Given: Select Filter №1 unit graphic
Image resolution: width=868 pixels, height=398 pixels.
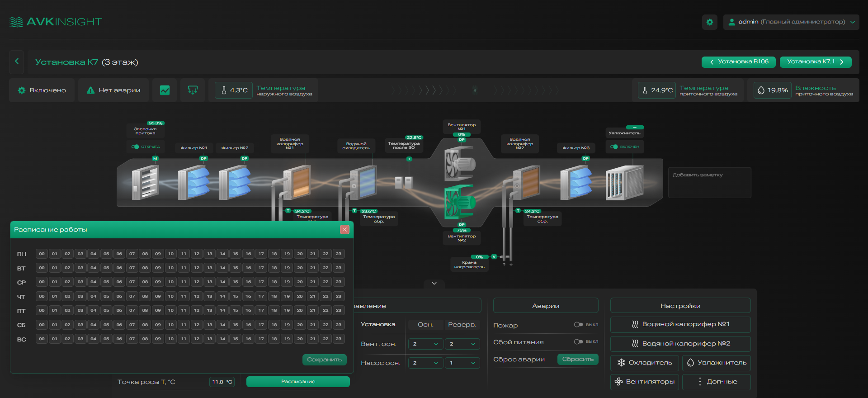Looking at the screenshot, I should click(194, 182).
